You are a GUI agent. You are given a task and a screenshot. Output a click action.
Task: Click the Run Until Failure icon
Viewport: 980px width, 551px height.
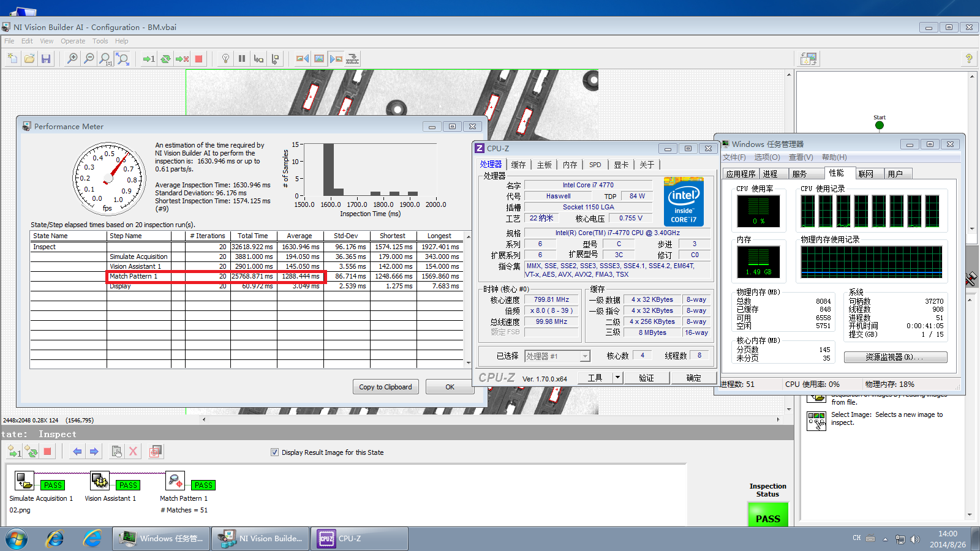pyautogui.click(x=182, y=59)
